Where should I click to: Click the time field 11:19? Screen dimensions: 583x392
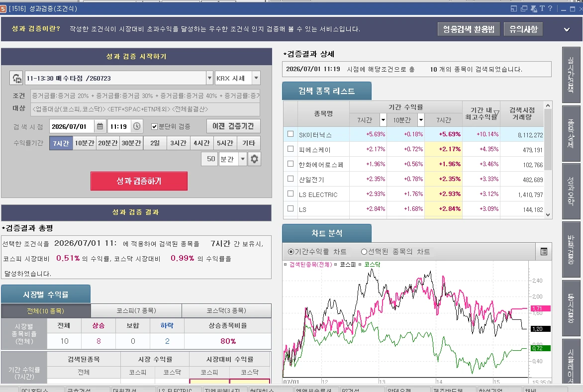119,126
